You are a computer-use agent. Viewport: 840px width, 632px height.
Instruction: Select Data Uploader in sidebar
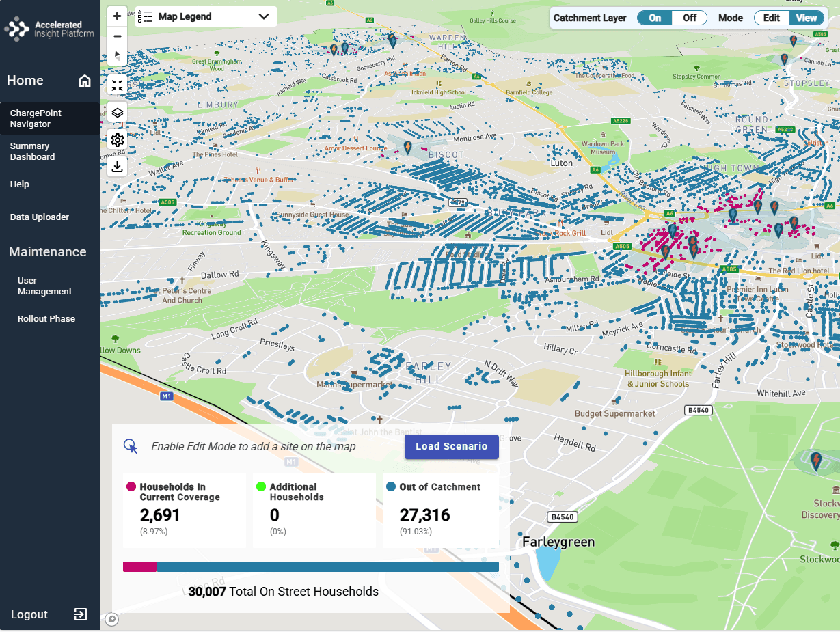point(40,217)
